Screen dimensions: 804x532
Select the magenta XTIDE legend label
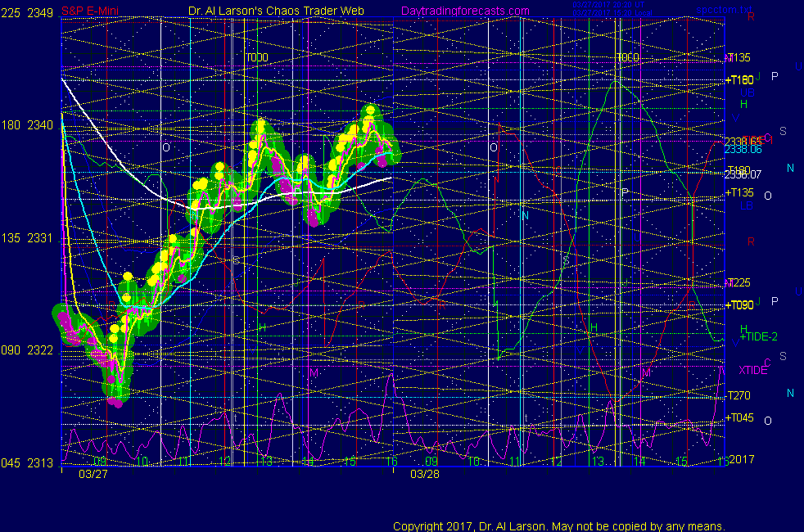pos(752,370)
